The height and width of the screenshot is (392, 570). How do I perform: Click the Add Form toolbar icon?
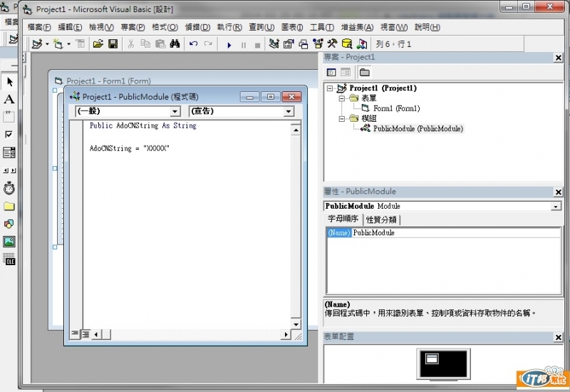point(58,44)
